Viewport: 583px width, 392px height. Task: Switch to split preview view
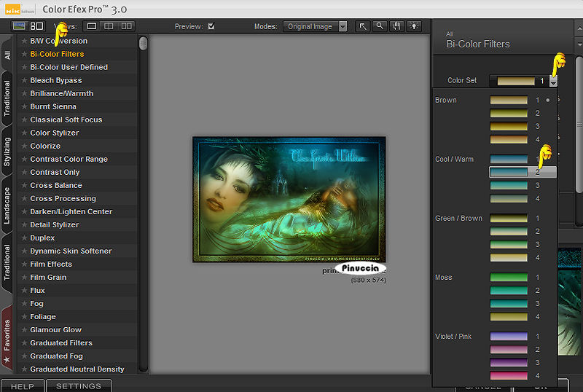point(109,26)
